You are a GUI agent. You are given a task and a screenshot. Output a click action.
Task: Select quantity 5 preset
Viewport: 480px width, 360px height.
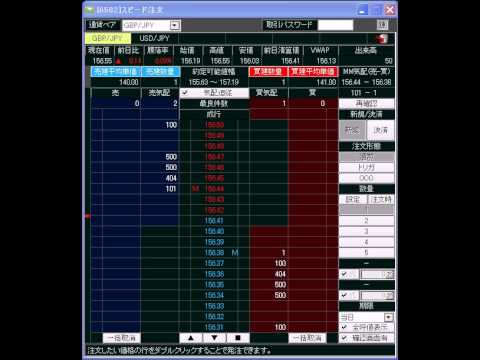click(x=366, y=253)
